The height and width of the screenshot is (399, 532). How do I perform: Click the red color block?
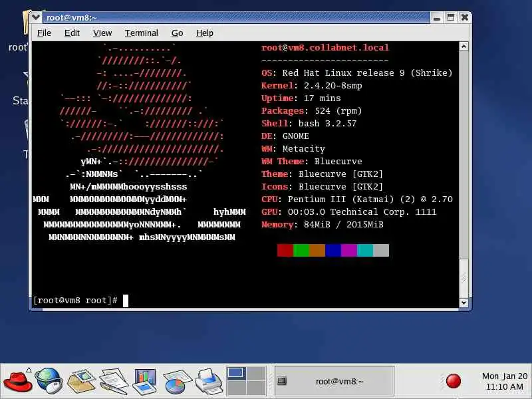point(285,251)
